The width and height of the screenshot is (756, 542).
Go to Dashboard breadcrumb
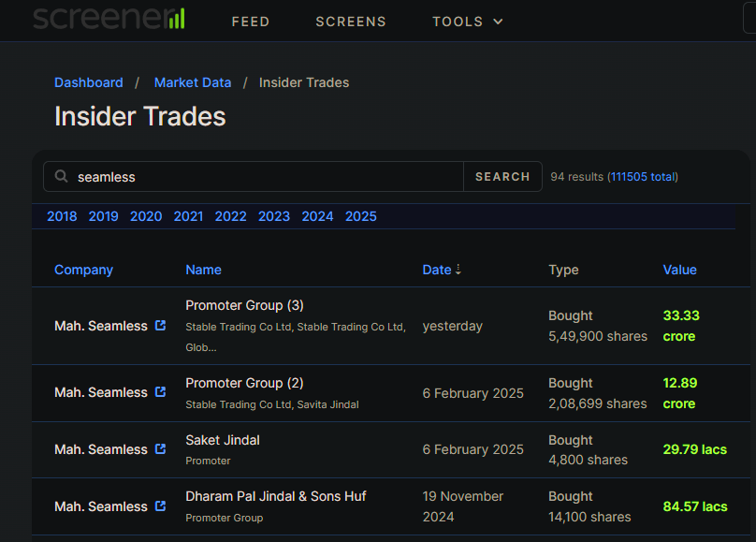[x=89, y=82]
